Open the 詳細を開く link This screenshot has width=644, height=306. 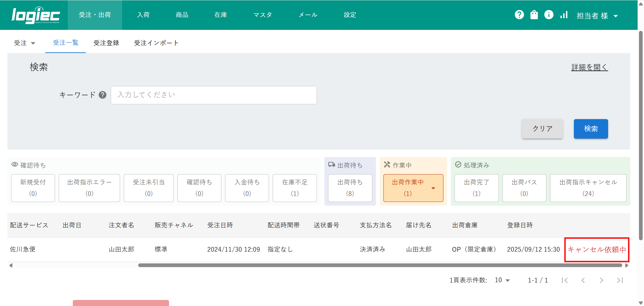click(589, 67)
